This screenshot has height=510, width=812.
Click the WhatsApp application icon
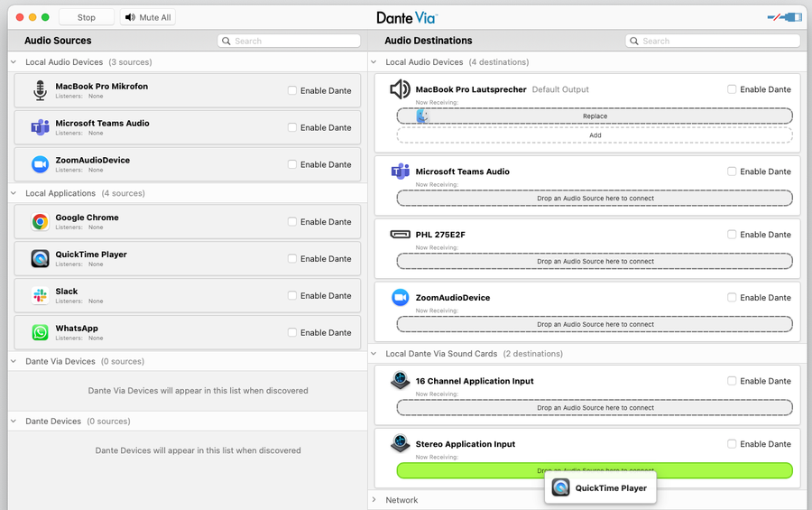click(40, 332)
